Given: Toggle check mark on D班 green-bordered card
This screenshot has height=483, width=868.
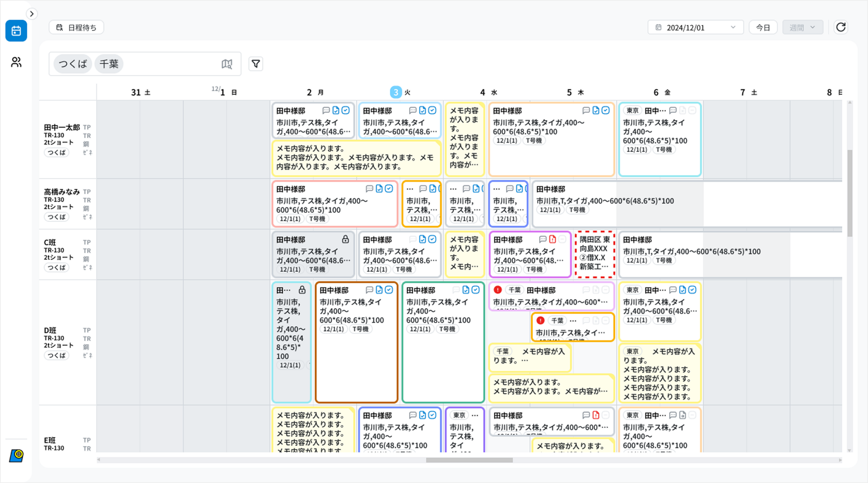Looking at the screenshot, I should coord(476,290).
